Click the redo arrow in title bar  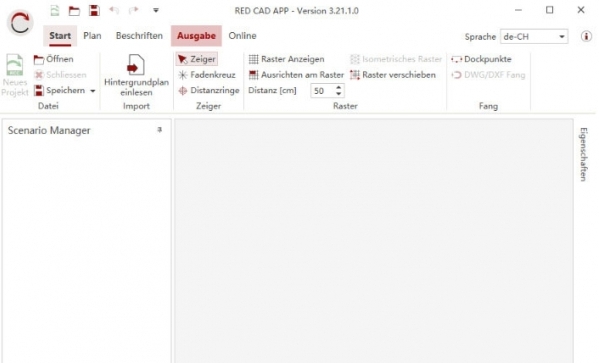coord(133,10)
